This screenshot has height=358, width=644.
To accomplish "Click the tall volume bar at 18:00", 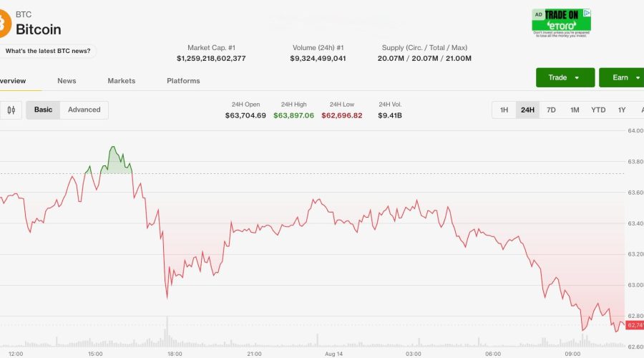I will pyautogui.click(x=167, y=332).
